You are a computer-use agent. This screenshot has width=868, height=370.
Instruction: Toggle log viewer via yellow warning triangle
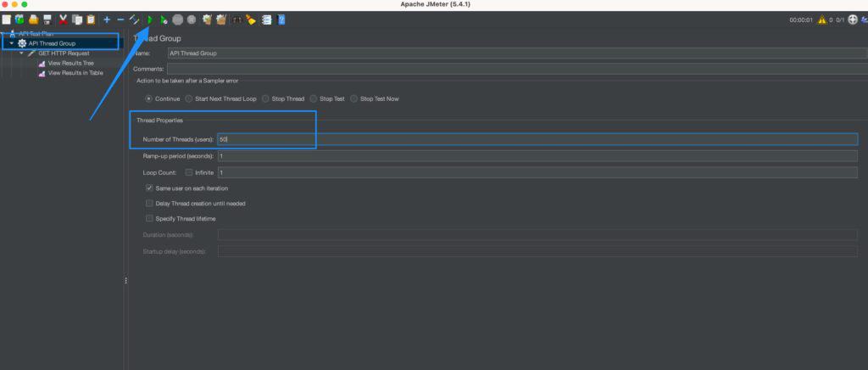pos(822,20)
